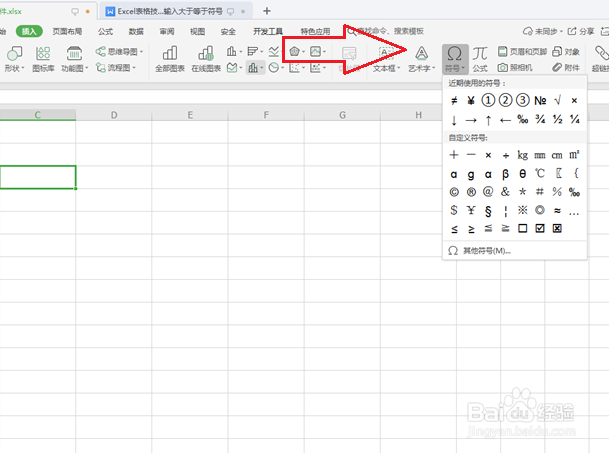Open the 未同步 sync status dropdown

[x=543, y=31]
